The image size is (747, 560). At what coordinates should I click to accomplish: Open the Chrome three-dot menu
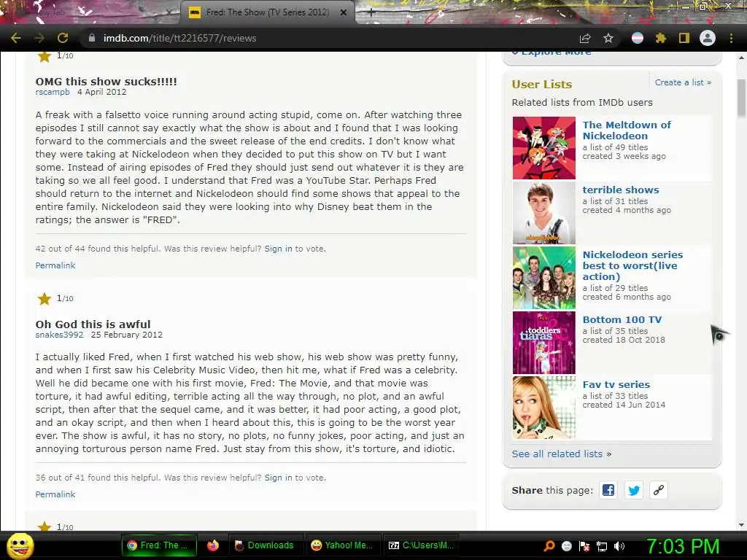[731, 38]
